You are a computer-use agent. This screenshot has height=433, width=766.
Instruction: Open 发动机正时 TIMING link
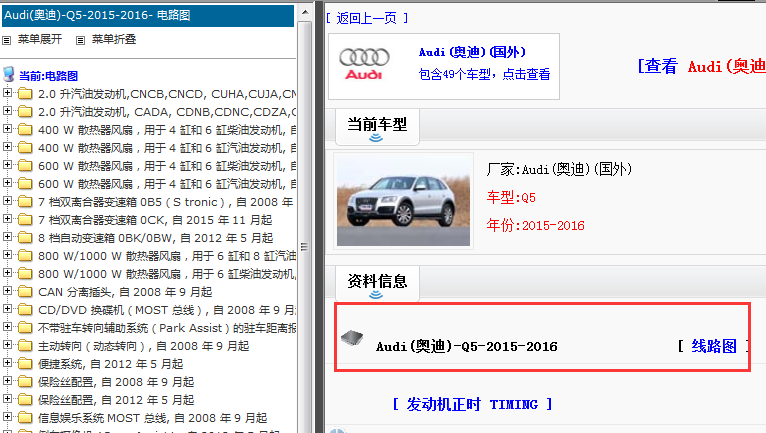tap(472, 405)
